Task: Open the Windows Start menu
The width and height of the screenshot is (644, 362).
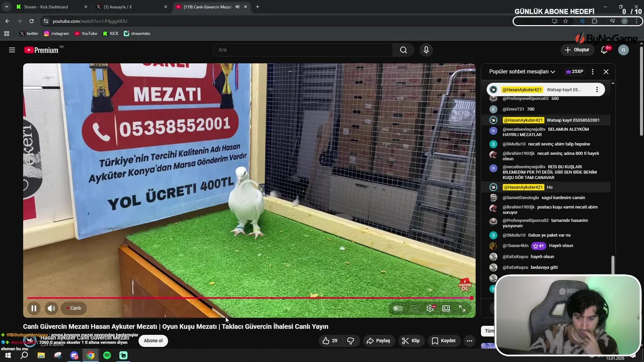Action: 8,355
